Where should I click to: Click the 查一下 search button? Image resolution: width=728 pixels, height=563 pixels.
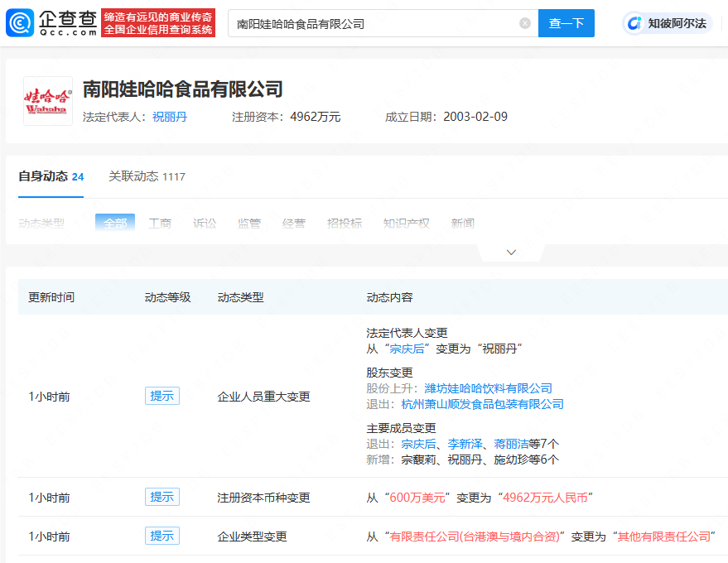[566, 23]
